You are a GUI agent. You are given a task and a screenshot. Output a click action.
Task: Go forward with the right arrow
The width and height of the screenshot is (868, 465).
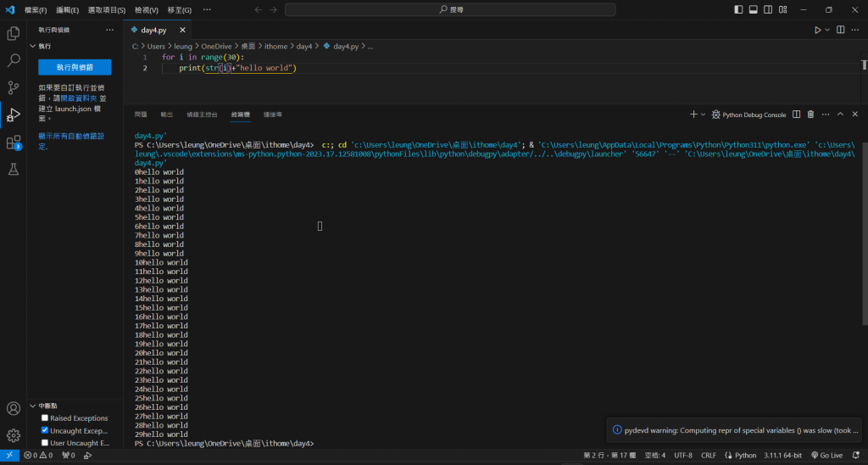(x=274, y=10)
